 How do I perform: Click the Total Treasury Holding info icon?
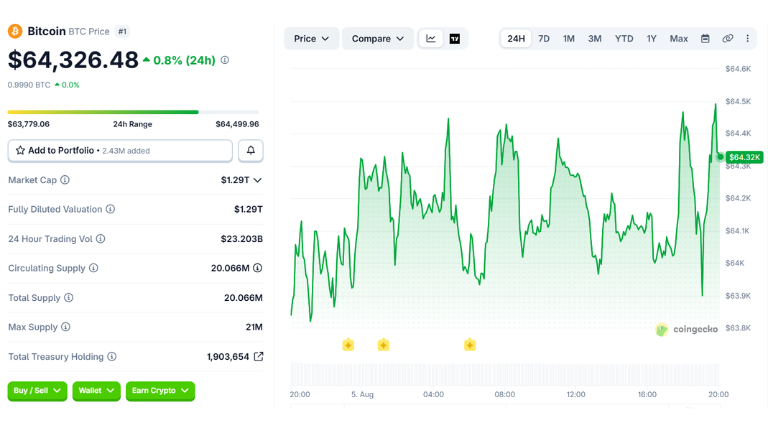pos(112,357)
